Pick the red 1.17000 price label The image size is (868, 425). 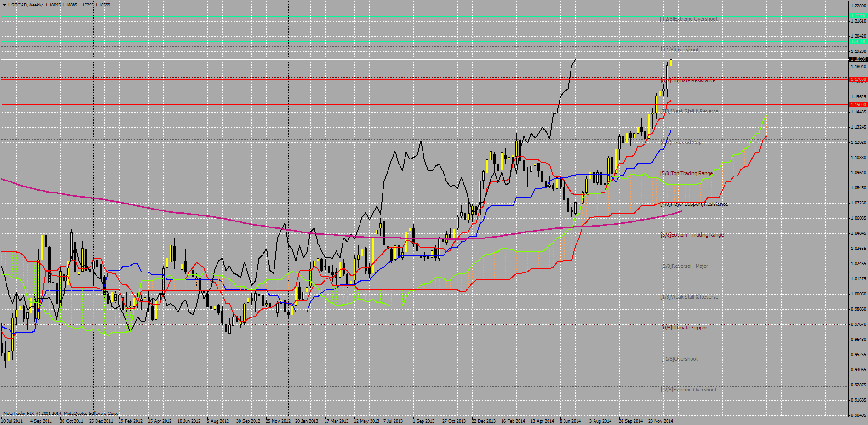(x=858, y=79)
